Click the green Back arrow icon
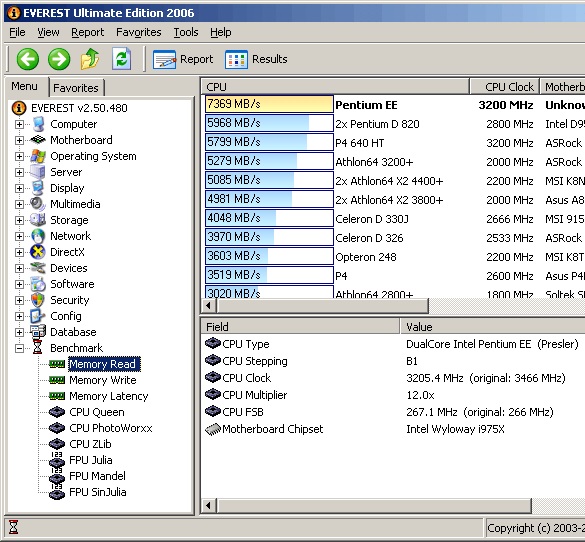The height and width of the screenshot is (542, 585). pos(28,59)
